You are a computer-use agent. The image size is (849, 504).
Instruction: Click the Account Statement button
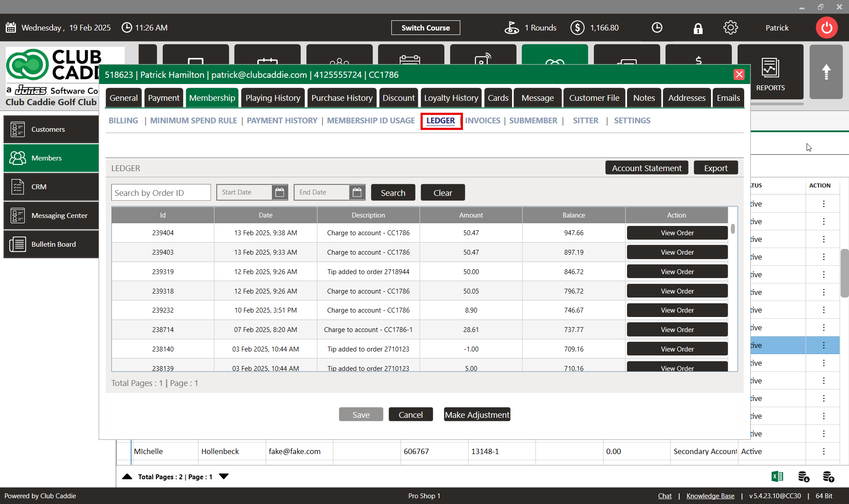point(646,168)
